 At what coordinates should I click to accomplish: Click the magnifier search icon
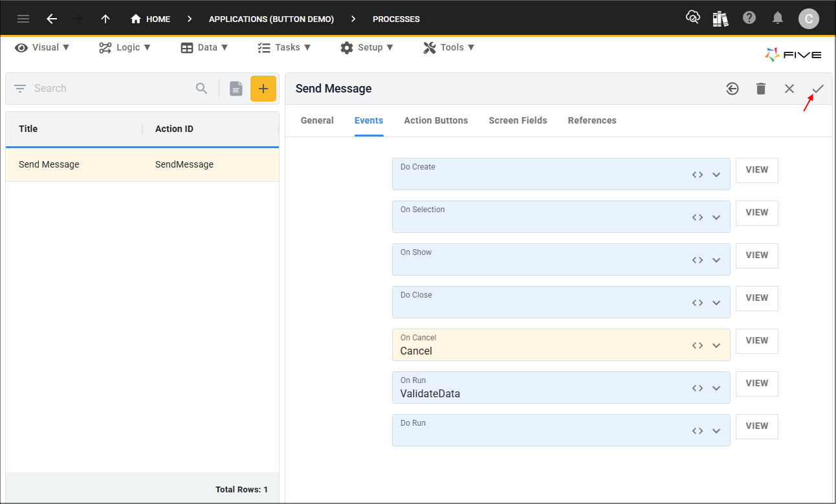click(x=202, y=89)
